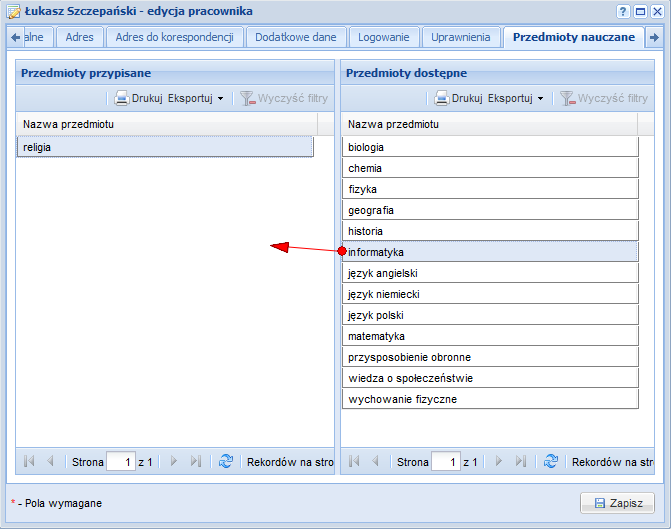671x529 pixels.
Task: Click page number field in available subjects
Action: coord(446,462)
